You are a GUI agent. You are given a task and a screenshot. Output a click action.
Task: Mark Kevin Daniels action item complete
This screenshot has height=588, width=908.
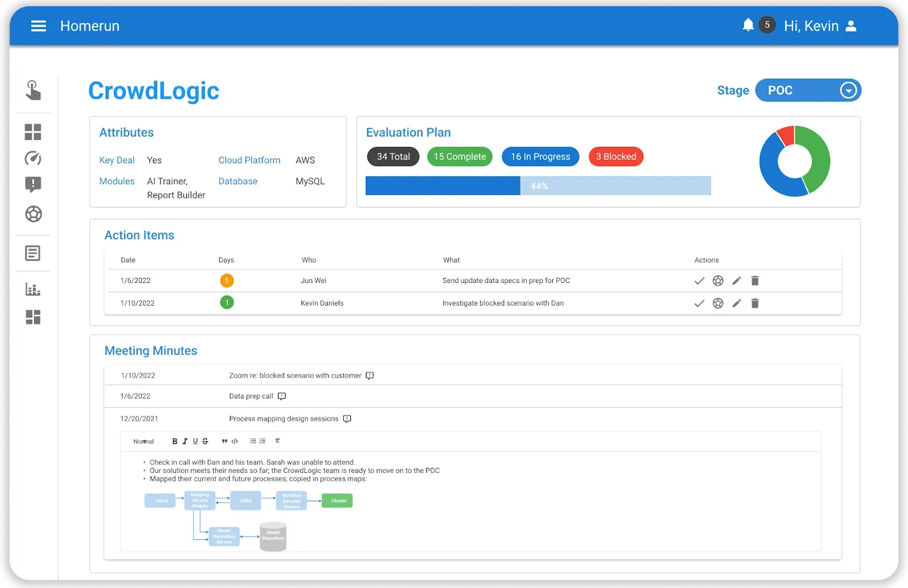pyautogui.click(x=699, y=303)
